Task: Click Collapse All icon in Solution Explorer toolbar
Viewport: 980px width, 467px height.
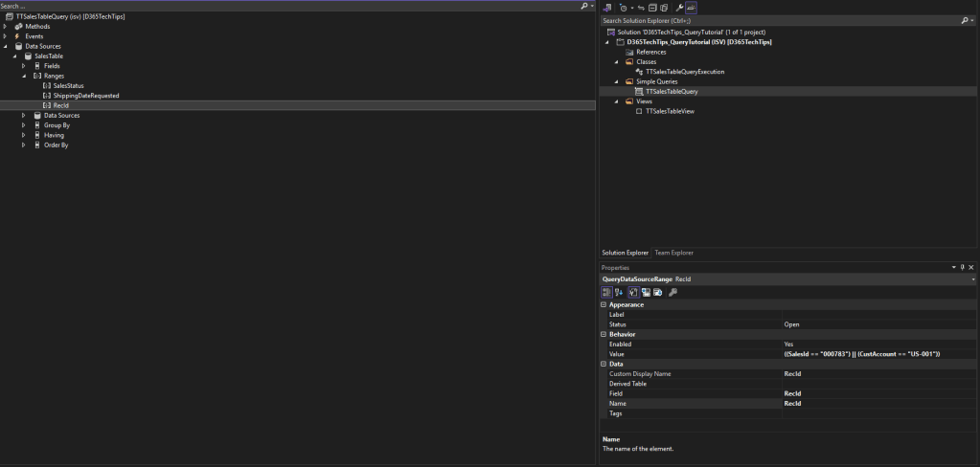Action: [652, 8]
